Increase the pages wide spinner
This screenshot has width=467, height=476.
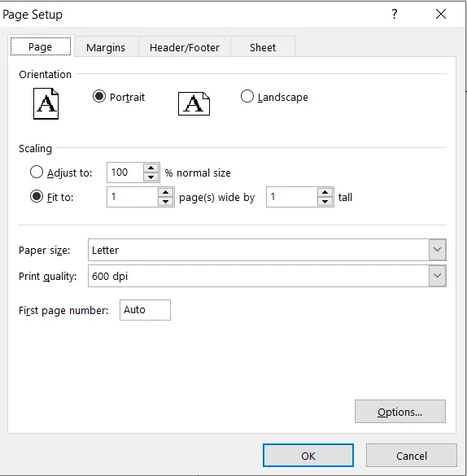[x=165, y=193]
